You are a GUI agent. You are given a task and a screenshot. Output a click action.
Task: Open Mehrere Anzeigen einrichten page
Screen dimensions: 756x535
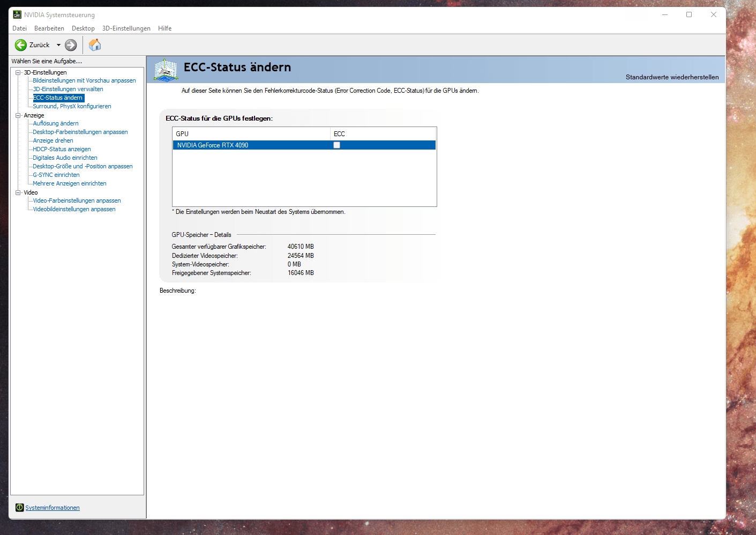[x=70, y=183]
